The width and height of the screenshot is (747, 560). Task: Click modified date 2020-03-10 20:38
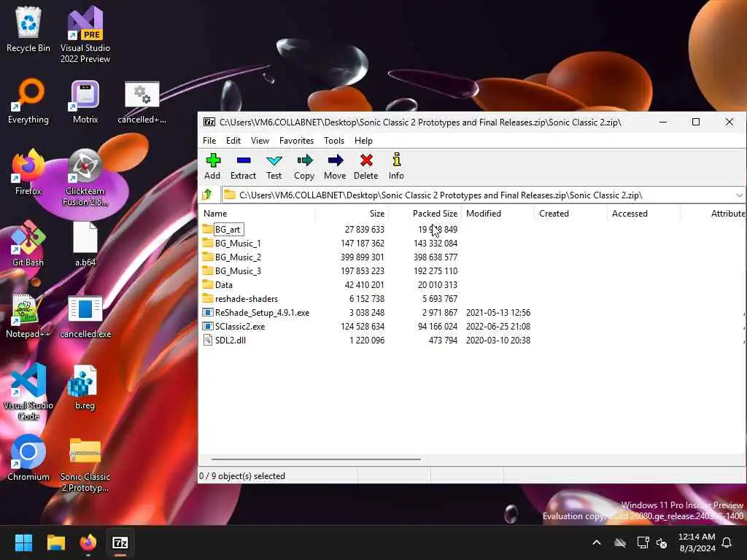pos(498,340)
